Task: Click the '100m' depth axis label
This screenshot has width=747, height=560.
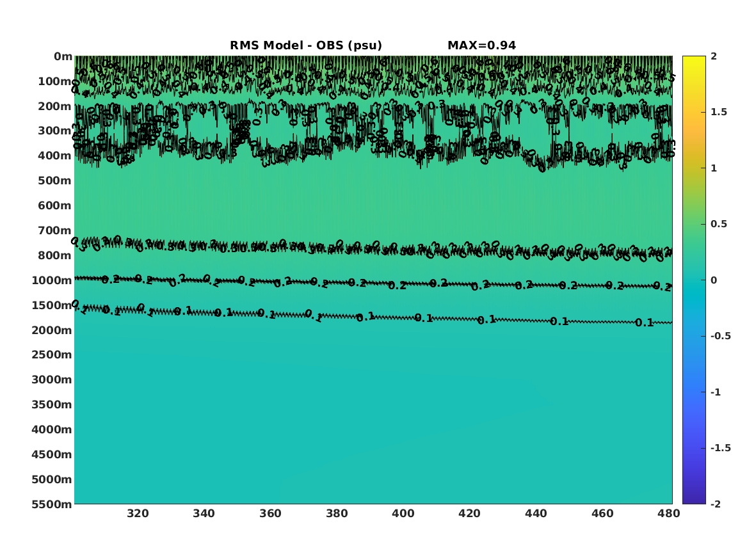Action: (x=55, y=81)
